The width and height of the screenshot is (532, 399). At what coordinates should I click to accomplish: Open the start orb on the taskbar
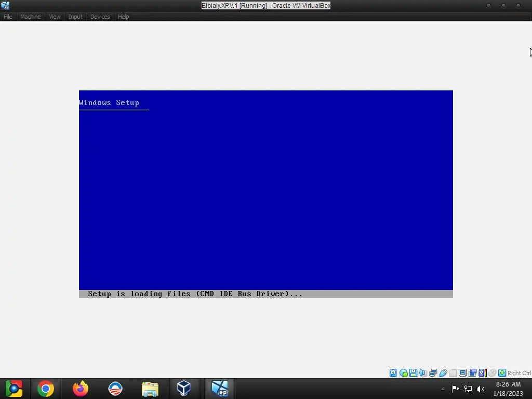pos(14,389)
